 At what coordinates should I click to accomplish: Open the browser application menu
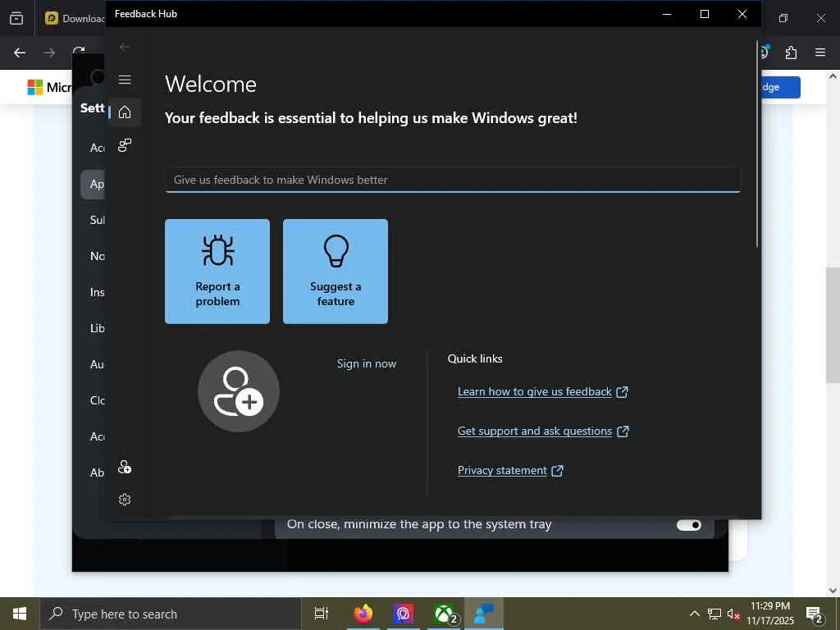point(820,52)
